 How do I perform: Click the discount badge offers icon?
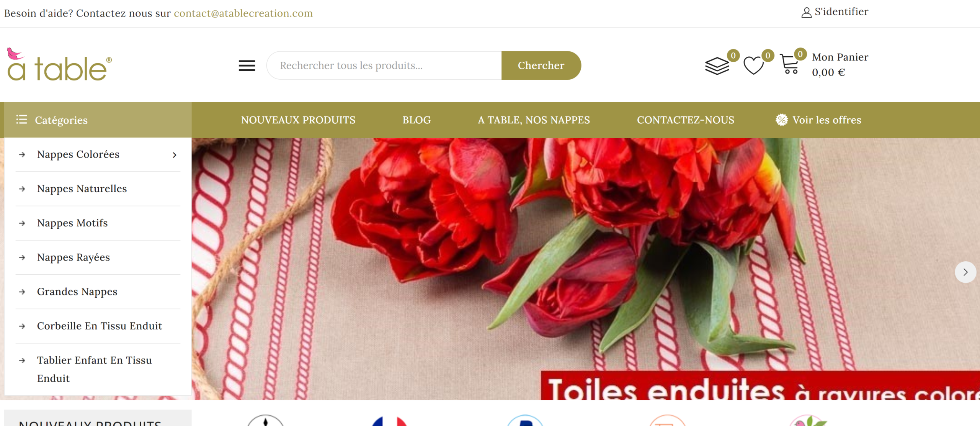[x=782, y=120]
